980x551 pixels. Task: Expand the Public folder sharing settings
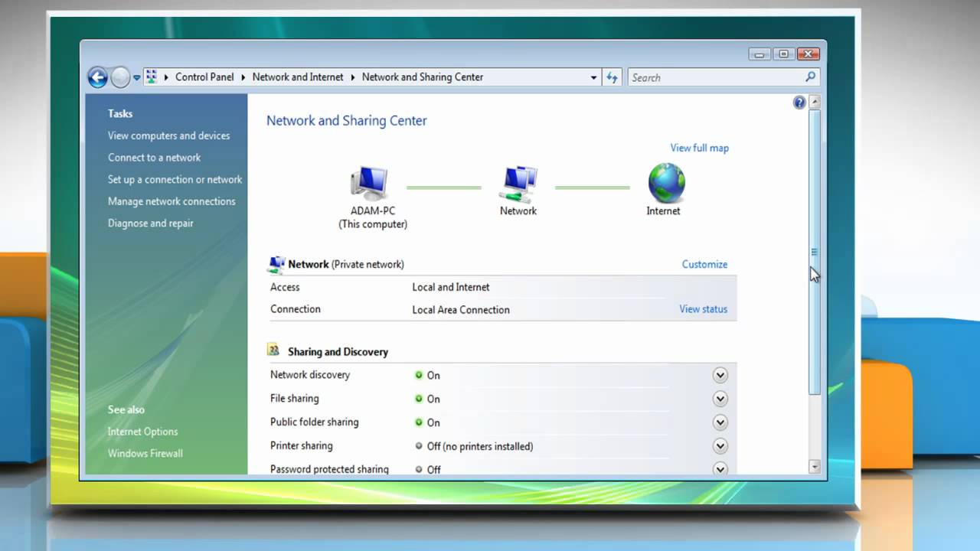click(x=720, y=422)
